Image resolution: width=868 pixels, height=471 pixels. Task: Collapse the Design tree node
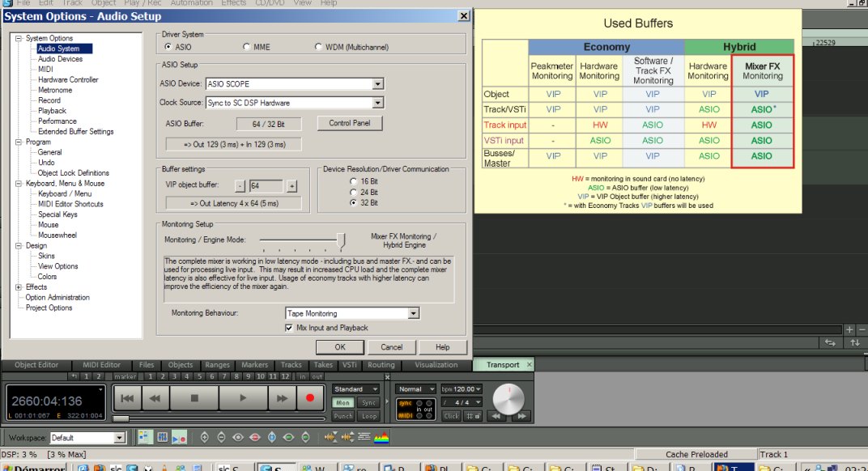coord(19,246)
